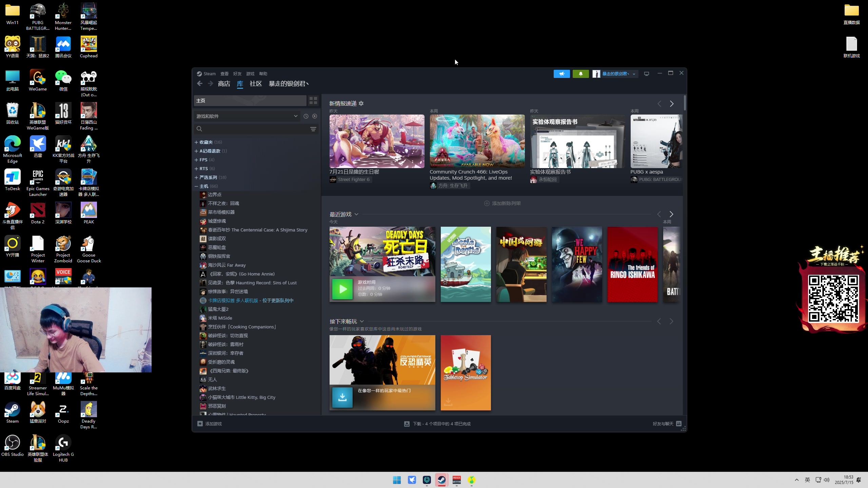868x488 pixels.
Task: Open the taskbar volume icon
Action: [826, 480]
